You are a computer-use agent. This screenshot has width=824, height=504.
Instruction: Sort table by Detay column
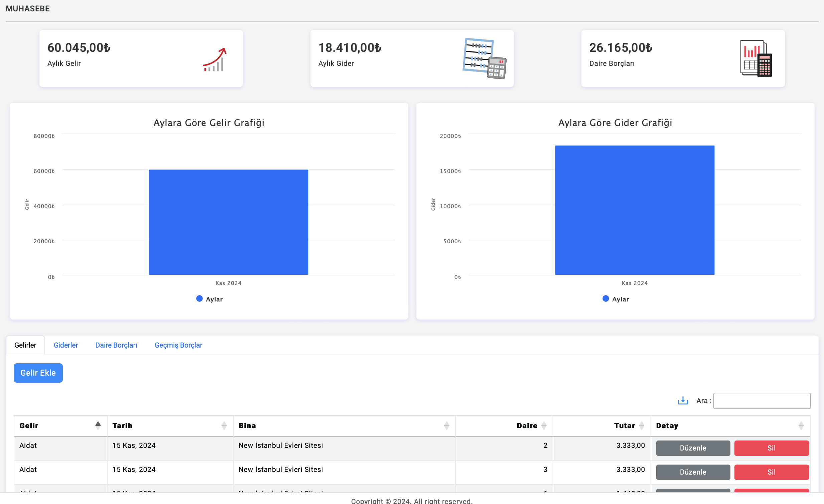click(730, 425)
